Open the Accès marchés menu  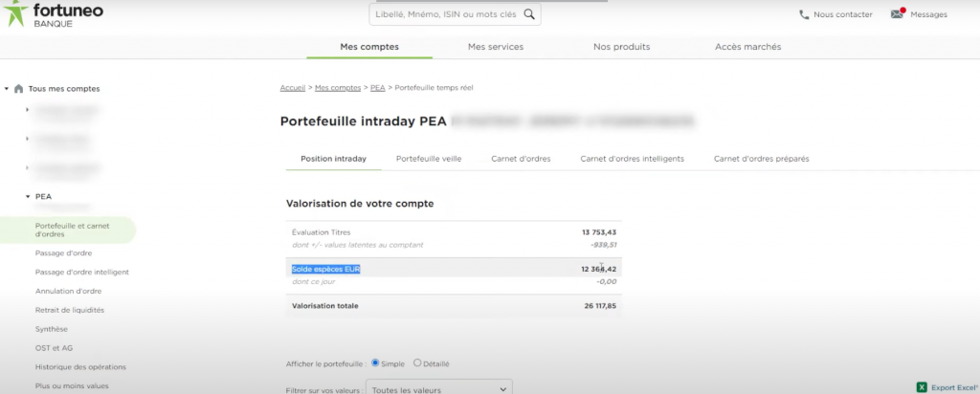pyautogui.click(x=747, y=47)
